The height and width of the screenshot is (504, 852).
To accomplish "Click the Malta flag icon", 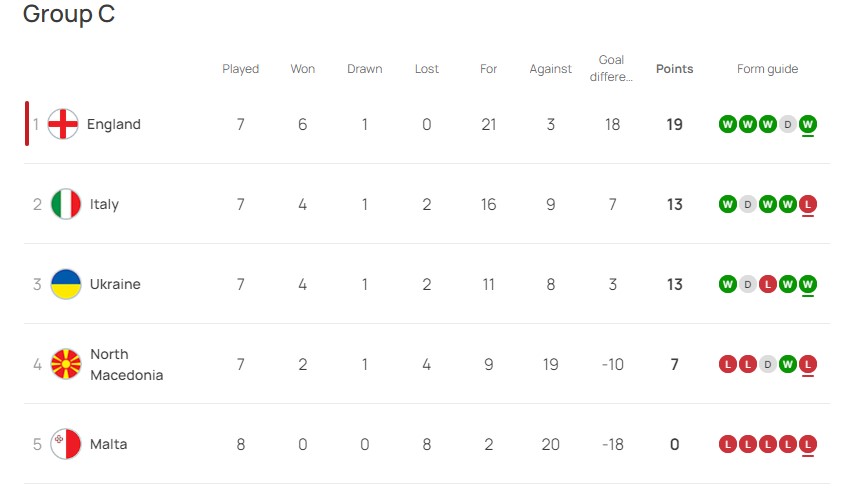I will [66, 444].
